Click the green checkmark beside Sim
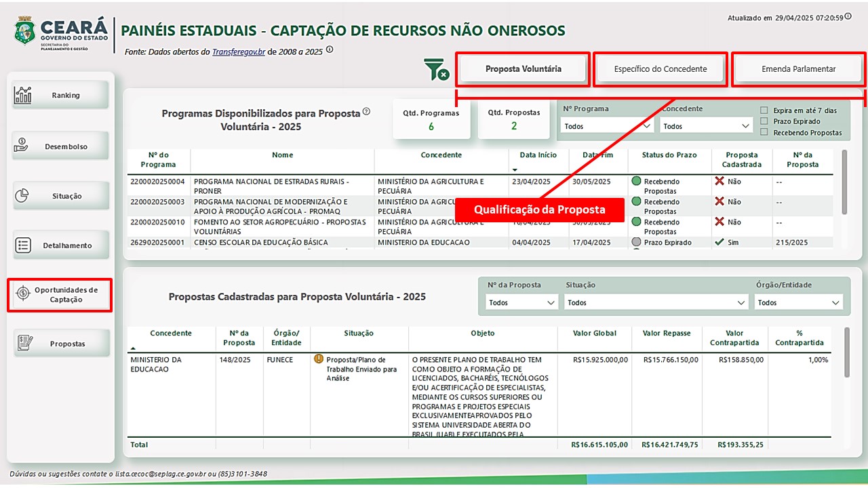 (719, 242)
